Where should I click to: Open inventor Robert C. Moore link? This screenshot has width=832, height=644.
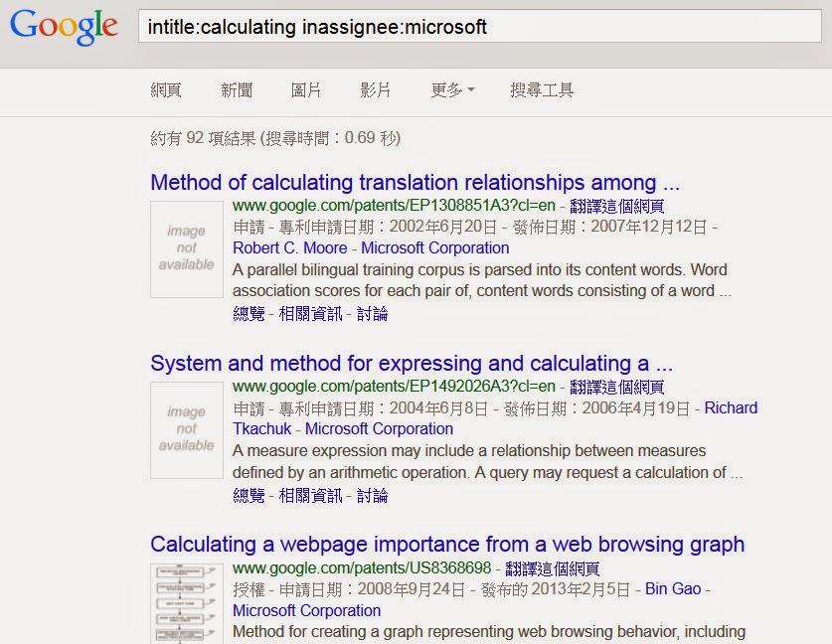(x=289, y=247)
